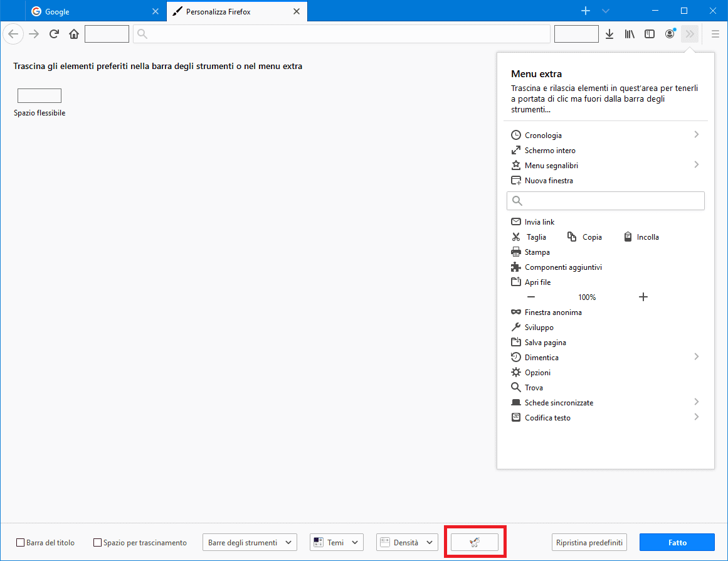Click the Ripristina predefiniti button
This screenshot has width=728, height=561.
589,543
